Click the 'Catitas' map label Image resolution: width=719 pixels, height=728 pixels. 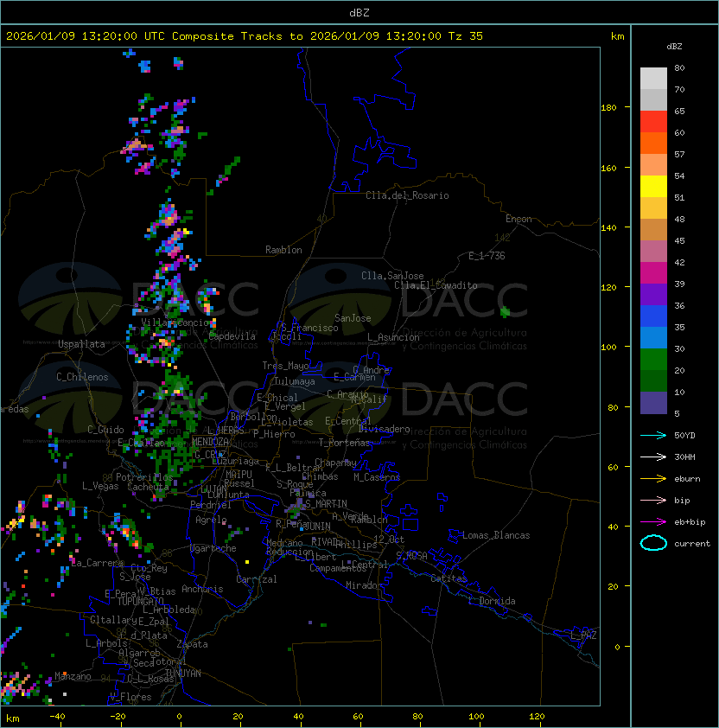click(449, 578)
